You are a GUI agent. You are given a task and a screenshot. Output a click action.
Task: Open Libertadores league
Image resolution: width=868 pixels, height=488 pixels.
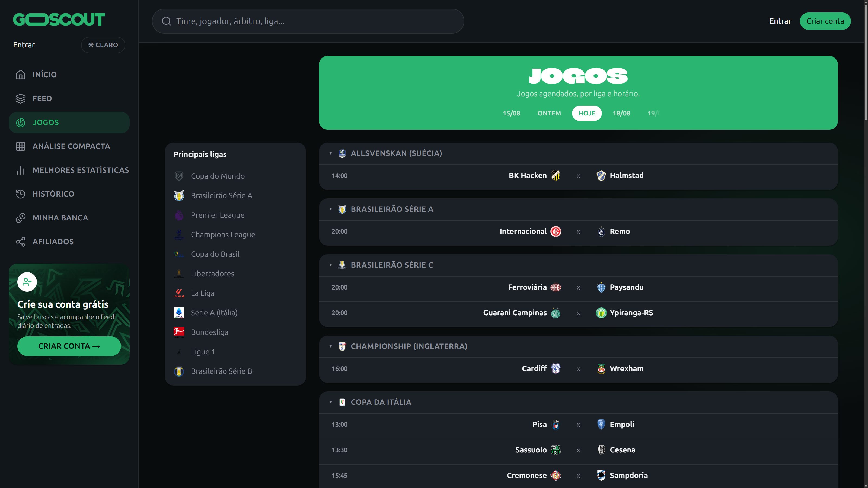(235, 274)
